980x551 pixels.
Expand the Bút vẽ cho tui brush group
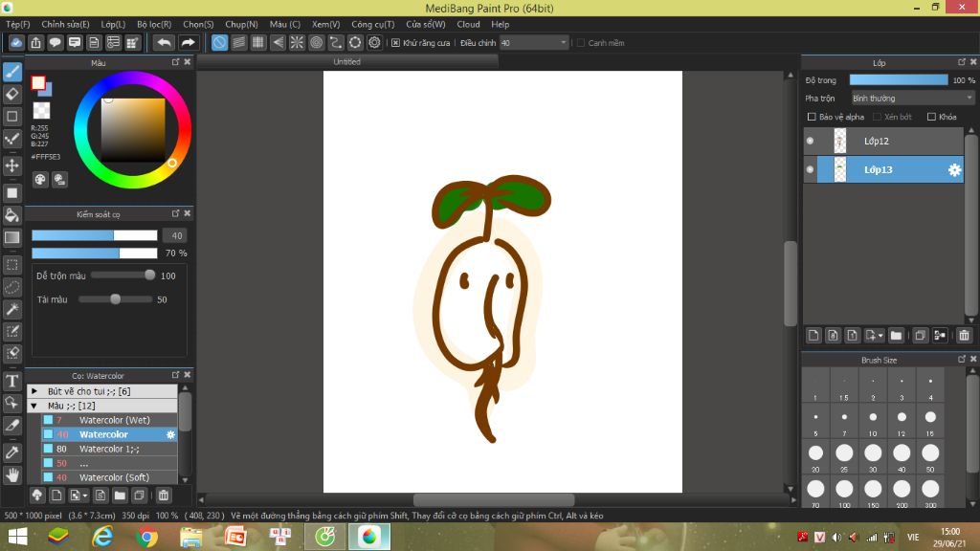34,391
